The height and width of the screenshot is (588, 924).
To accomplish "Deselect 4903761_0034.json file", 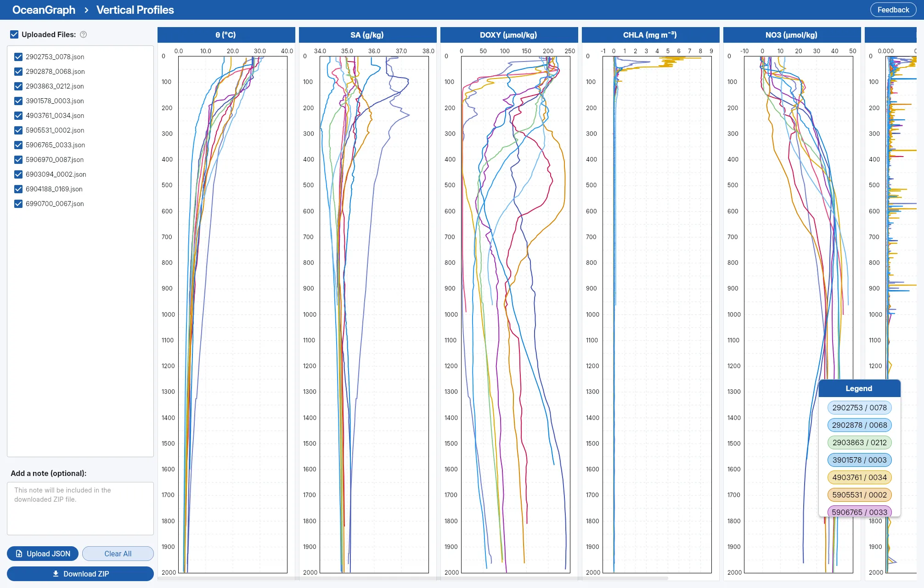I will click(x=18, y=116).
